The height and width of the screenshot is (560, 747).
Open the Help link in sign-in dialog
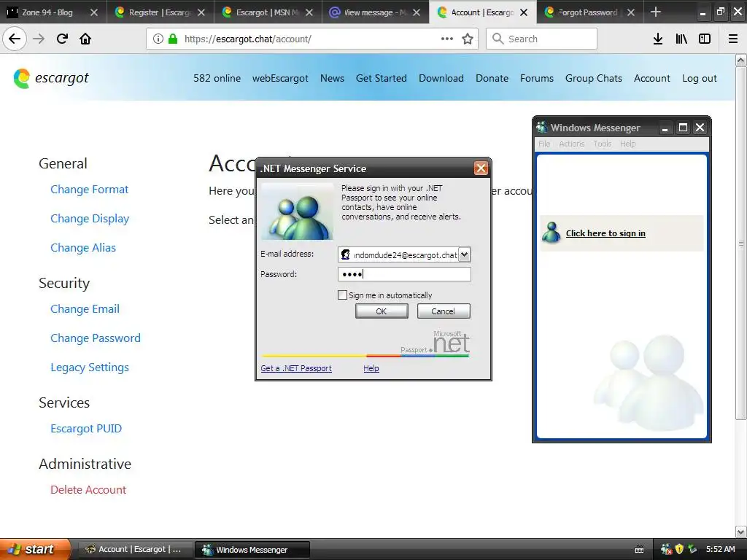point(371,368)
